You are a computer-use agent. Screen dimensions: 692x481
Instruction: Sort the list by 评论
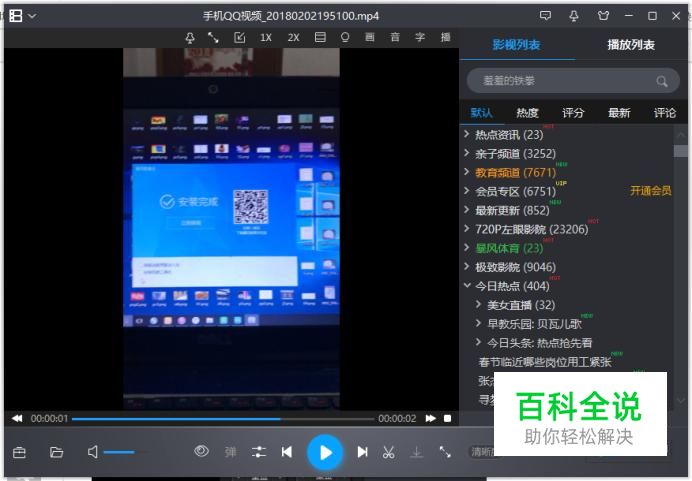point(665,113)
